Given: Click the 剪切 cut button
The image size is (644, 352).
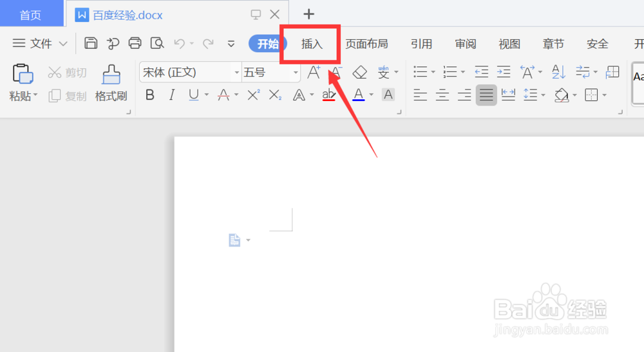Looking at the screenshot, I should (x=68, y=73).
